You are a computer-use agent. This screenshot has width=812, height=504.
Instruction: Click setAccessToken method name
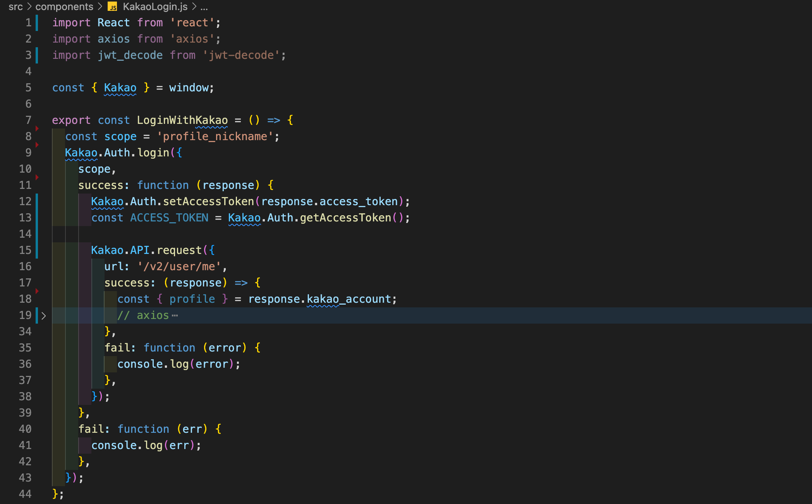pos(208,202)
